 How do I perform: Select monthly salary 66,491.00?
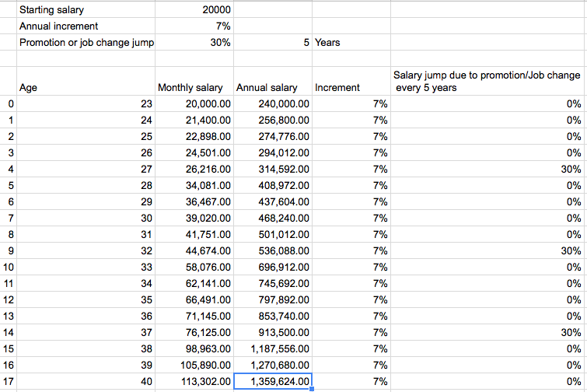pos(194,299)
